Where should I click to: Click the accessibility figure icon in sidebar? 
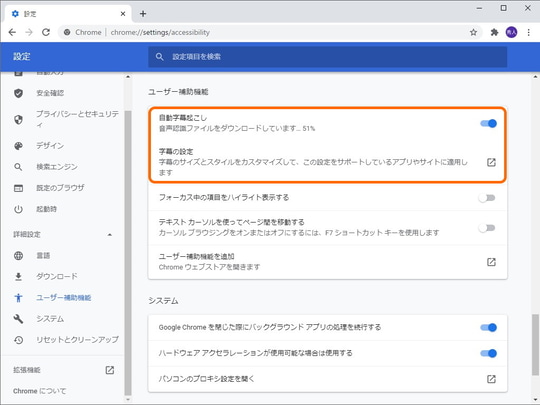[x=19, y=298]
